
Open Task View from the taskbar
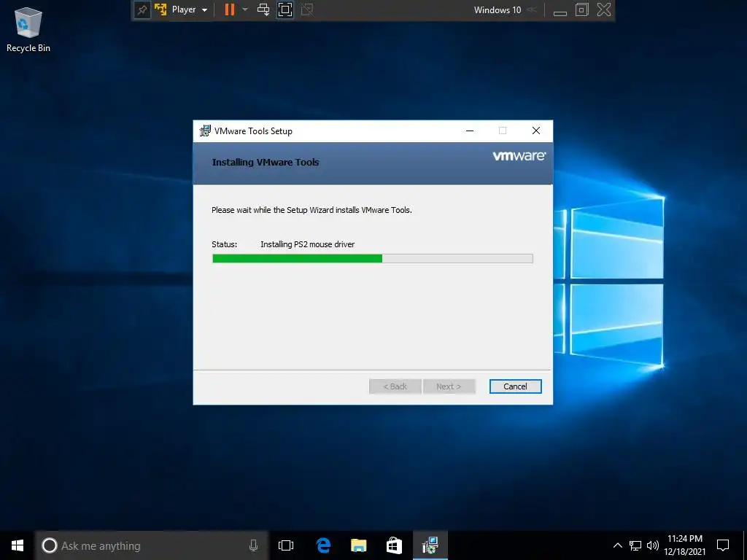286,545
